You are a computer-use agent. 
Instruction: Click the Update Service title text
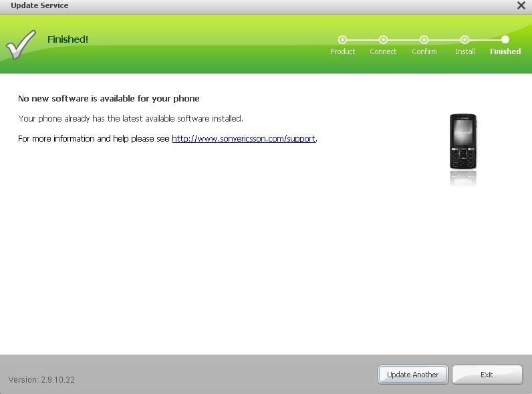tap(39, 5)
